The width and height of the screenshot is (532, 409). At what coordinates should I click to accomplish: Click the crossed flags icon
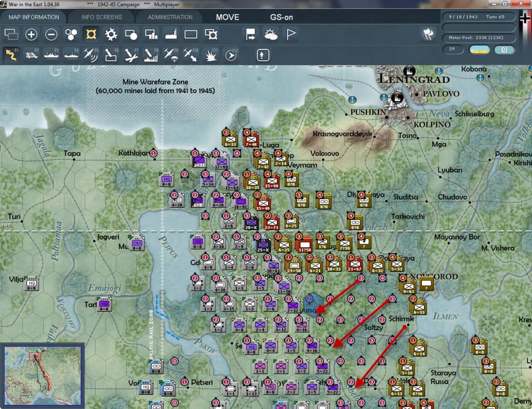(x=429, y=34)
